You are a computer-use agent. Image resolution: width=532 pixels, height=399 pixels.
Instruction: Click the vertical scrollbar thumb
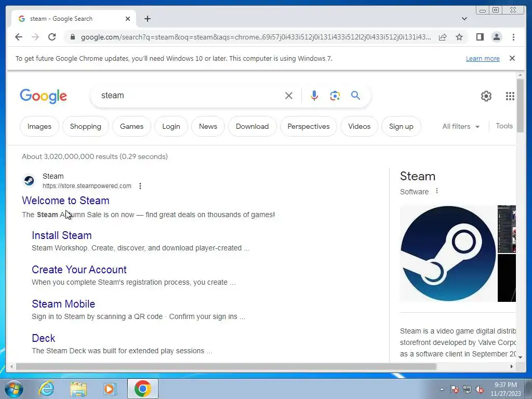(x=520, y=105)
